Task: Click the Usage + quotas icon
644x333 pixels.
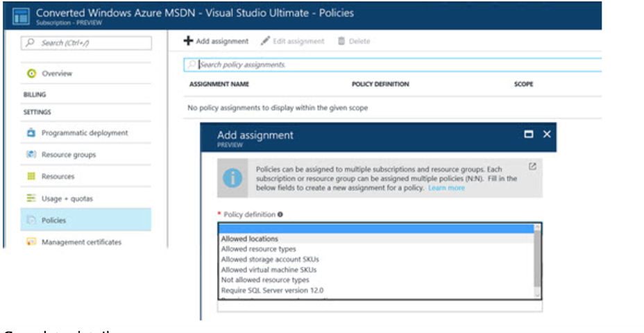Action: coord(31,198)
